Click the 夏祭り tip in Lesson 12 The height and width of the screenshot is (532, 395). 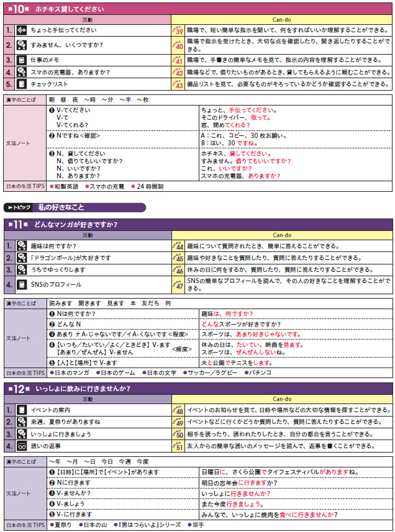point(64,525)
